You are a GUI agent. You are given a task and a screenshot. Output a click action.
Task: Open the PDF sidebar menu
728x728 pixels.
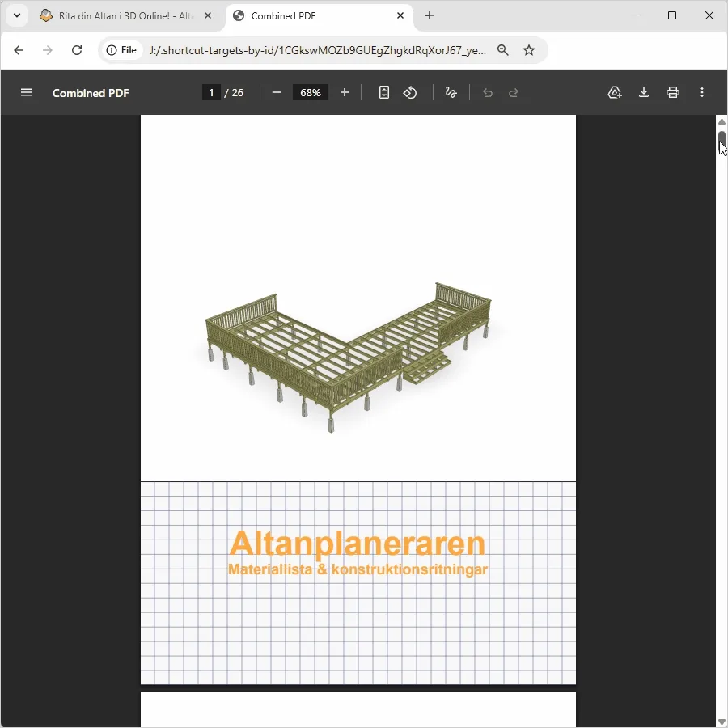click(27, 92)
